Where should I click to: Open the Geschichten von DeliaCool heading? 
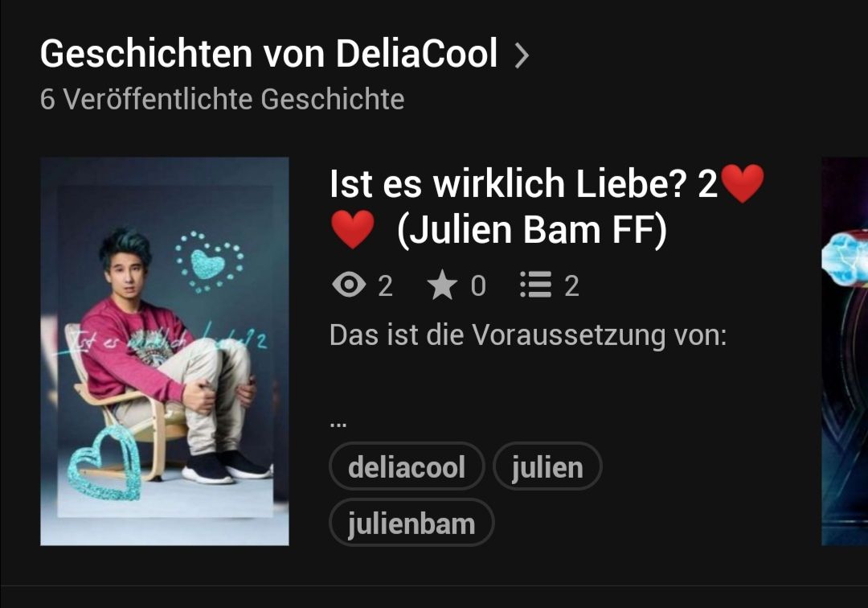tap(269, 54)
